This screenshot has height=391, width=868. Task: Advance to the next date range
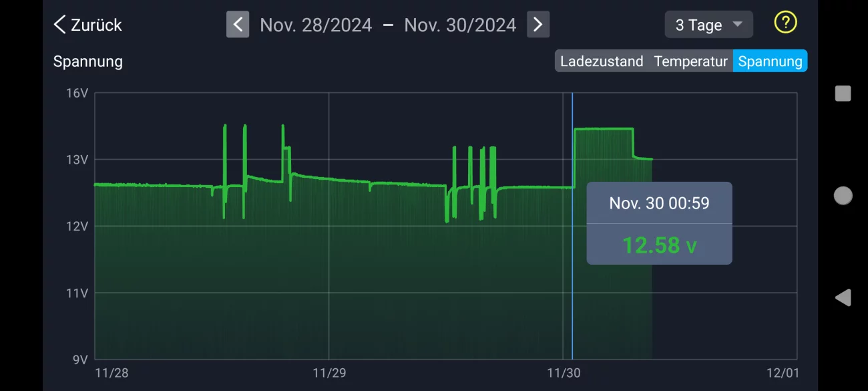(x=538, y=25)
